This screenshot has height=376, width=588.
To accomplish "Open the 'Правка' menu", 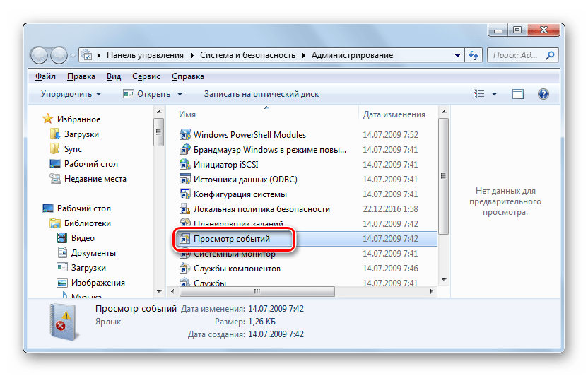I will pyautogui.click(x=81, y=76).
